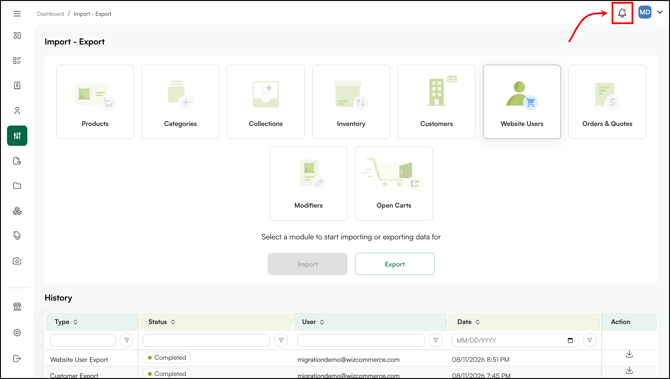Click the Import button
The image size is (670, 379).
coord(308,264)
